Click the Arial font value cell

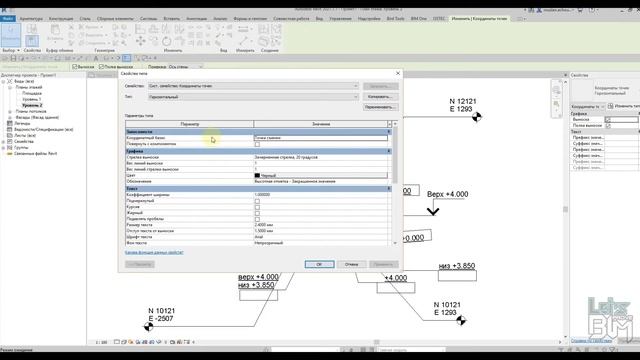[322, 237]
